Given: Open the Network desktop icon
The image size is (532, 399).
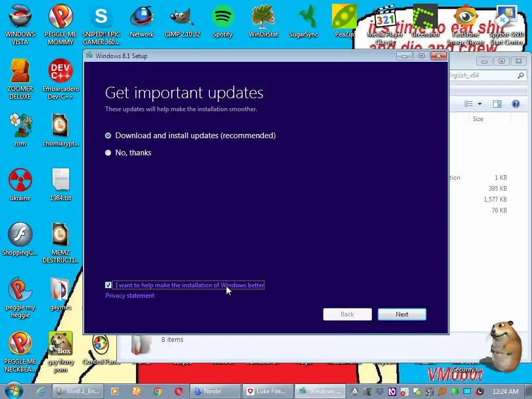Looking at the screenshot, I should tap(141, 21).
